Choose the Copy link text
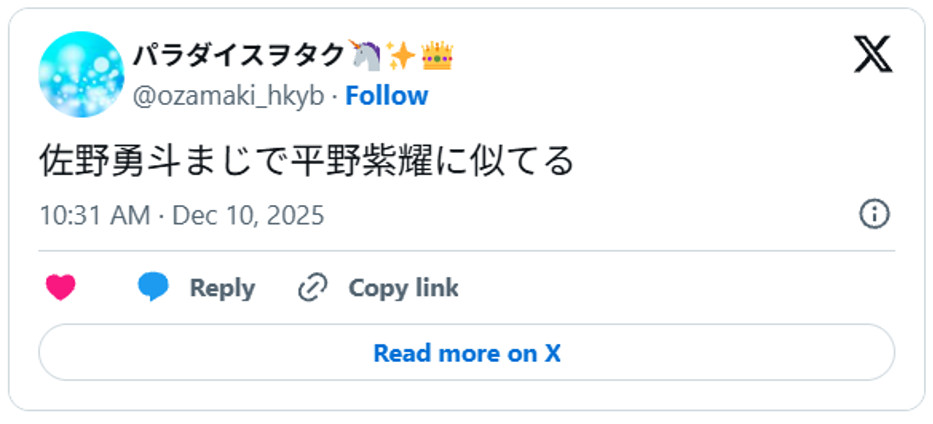The width and height of the screenshot is (933, 424). click(403, 288)
